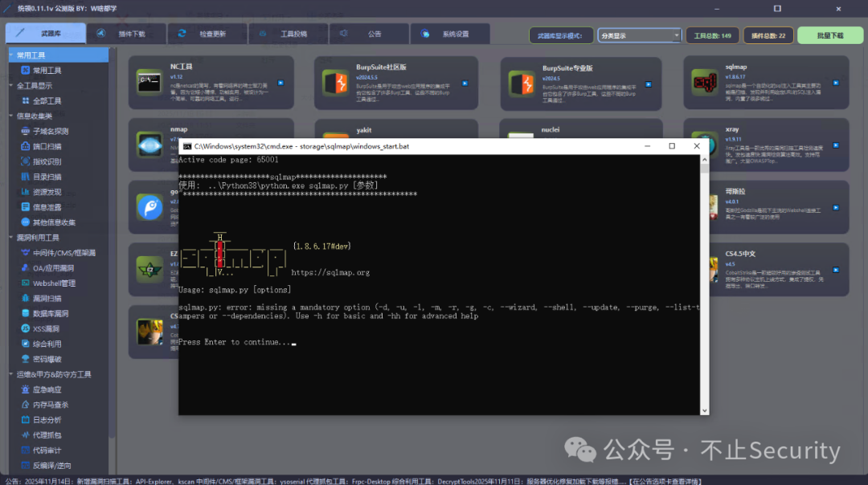Launch xray with its blue play icon

point(836,145)
